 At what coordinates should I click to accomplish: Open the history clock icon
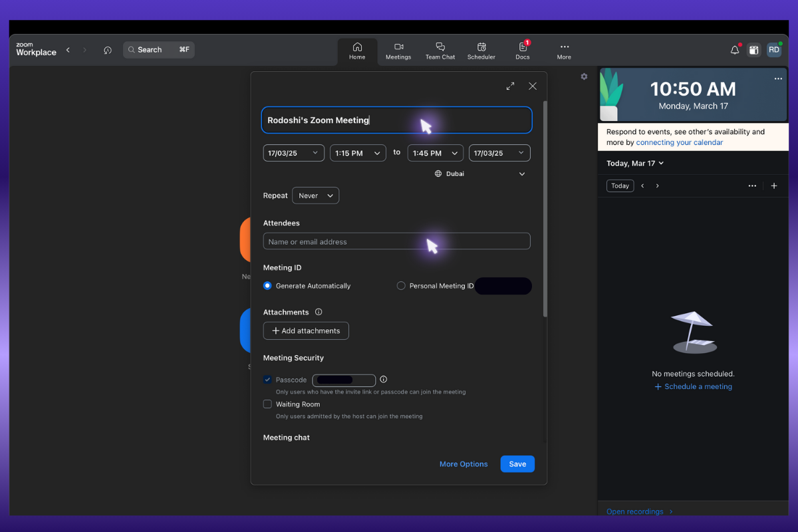click(x=108, y=50)
